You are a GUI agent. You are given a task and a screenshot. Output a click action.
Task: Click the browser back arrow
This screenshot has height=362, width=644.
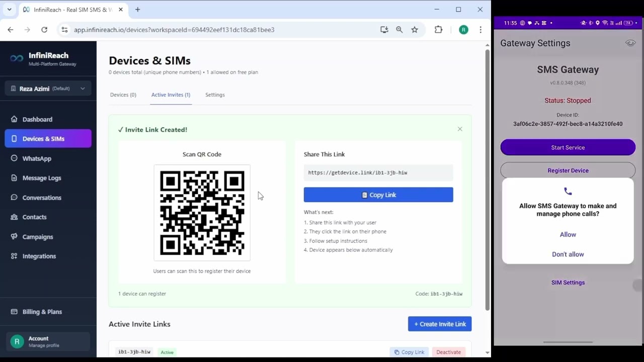(11, 30)
